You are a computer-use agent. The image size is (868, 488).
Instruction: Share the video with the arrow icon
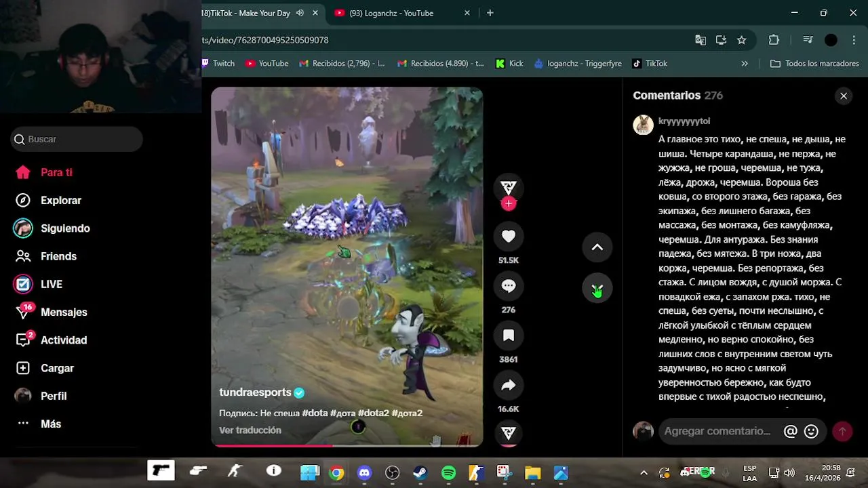pos(509,385)
